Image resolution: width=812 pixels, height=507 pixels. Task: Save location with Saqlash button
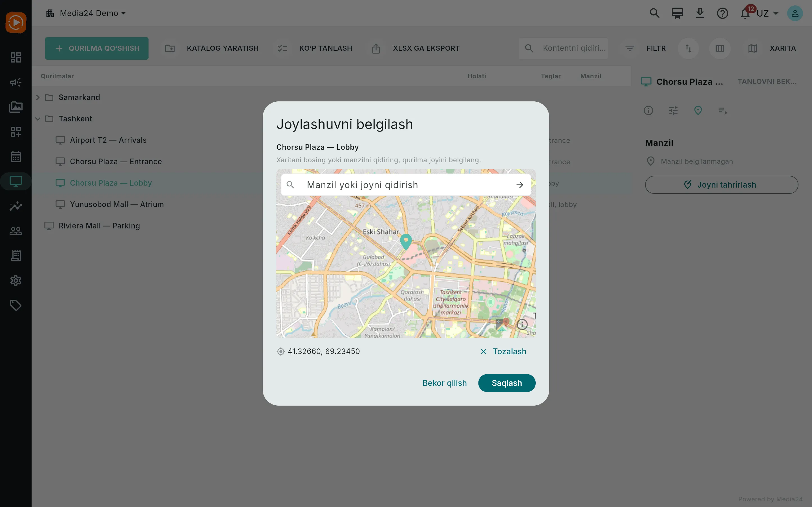pos(507,383)
